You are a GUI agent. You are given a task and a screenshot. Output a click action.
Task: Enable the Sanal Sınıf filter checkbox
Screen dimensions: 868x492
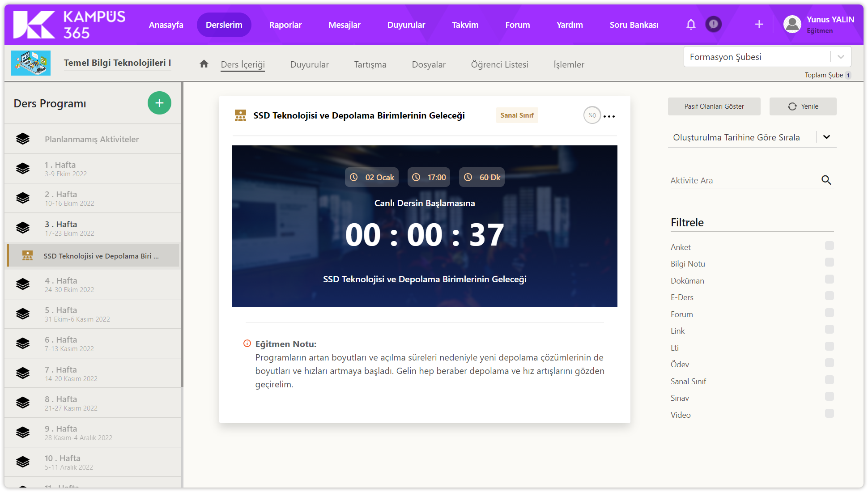[829, 380]
